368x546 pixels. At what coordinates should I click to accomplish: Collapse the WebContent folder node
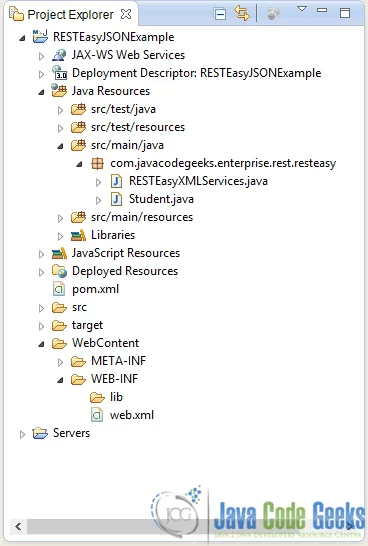41,344
